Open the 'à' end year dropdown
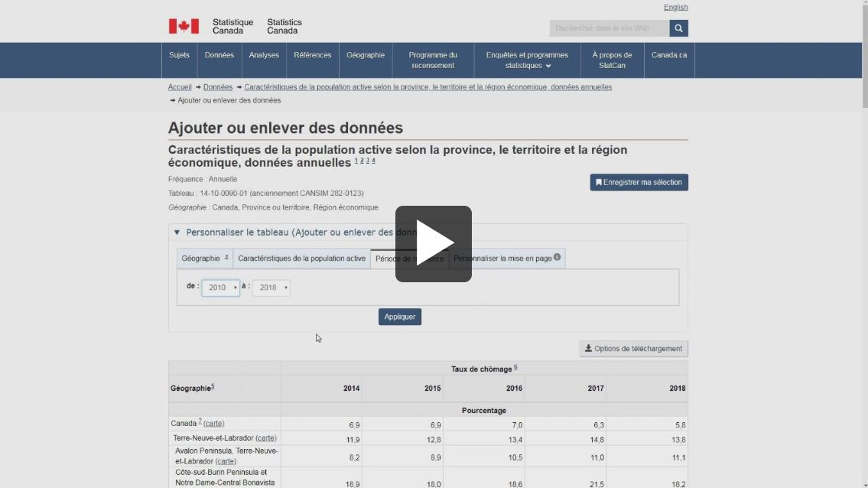The width and height of the screenshot is (868, 488). [x=271, y=288]
